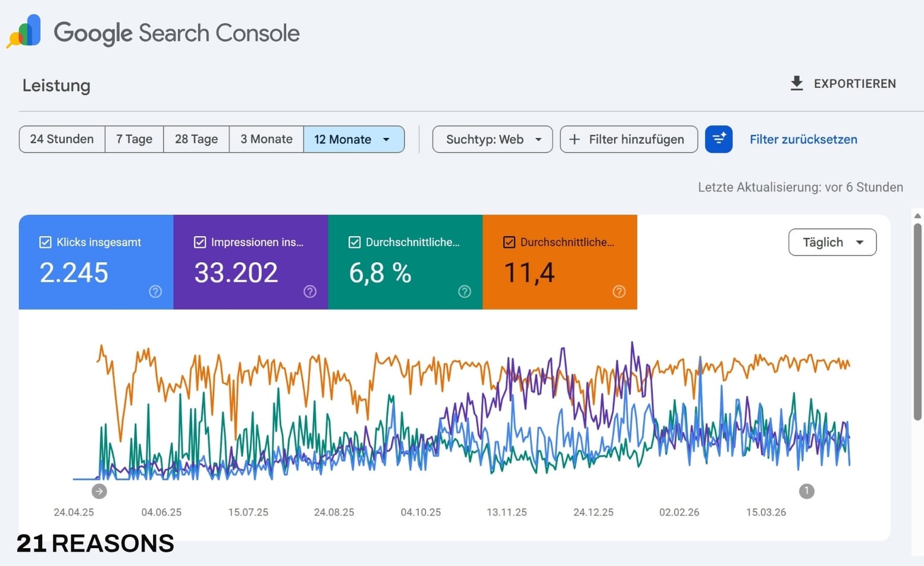
Task: Open help icon on Impressionen card
Action: (x=310, y=291)
